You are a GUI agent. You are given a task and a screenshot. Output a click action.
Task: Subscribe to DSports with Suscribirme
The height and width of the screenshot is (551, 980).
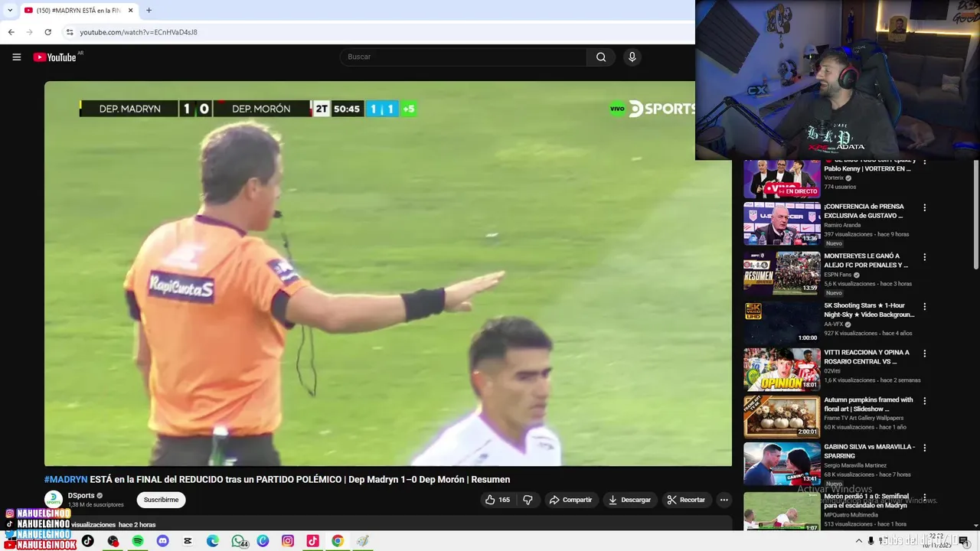click(x=161, y=500)
